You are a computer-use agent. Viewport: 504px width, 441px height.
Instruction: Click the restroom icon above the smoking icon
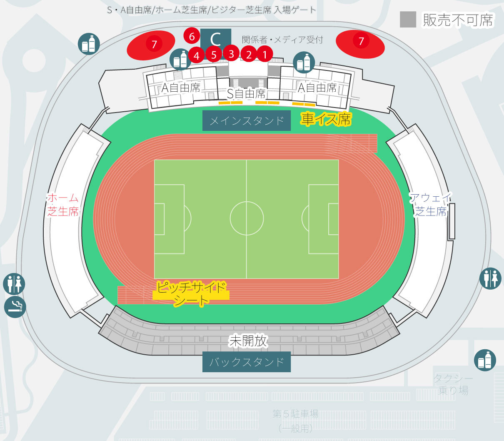click(x=14, y=284)
